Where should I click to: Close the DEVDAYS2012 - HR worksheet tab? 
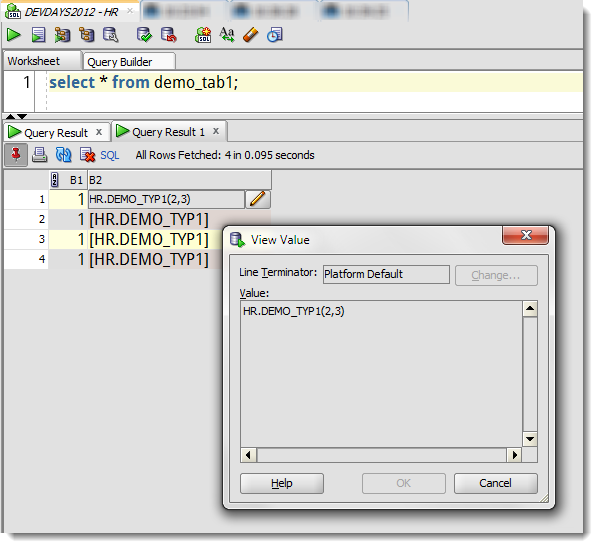coord(130,11)
